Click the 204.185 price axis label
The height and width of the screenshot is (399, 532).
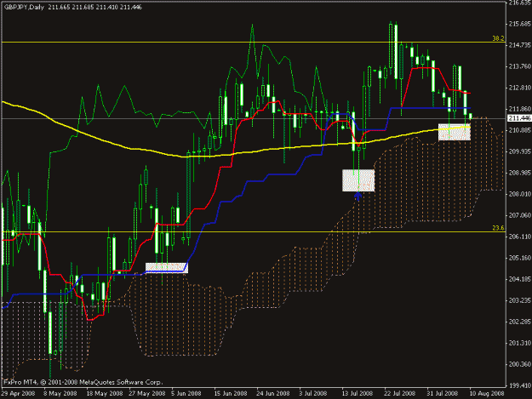(520, 279)
